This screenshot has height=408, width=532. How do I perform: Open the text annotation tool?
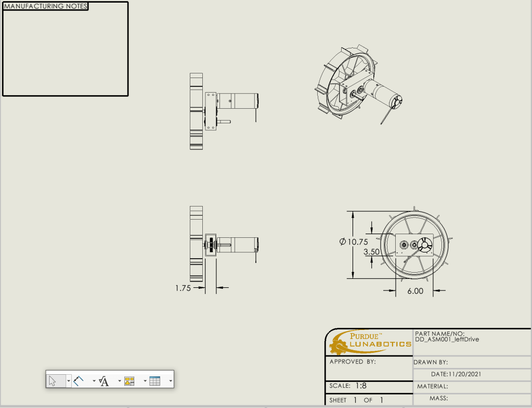click(104, 381)
